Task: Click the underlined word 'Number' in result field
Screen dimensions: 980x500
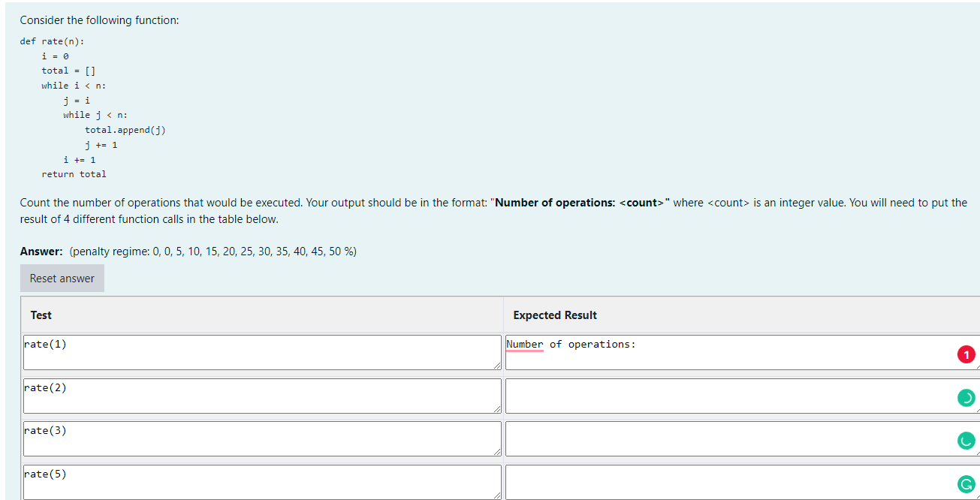Action: [x=525, y=345]
